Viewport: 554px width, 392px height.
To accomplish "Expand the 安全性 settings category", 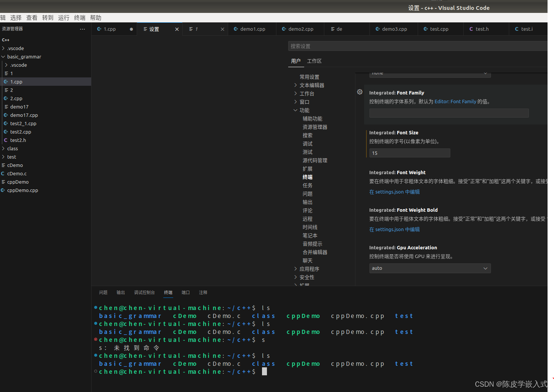I will (295, 277).
